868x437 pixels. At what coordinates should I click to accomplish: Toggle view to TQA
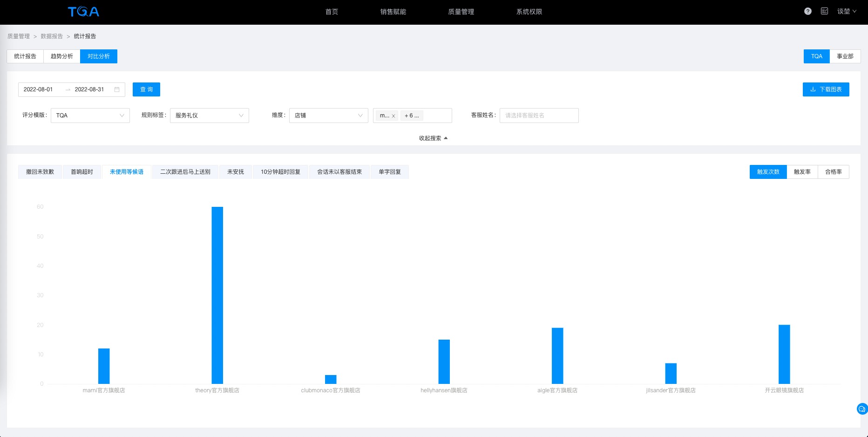click(817, 56)
